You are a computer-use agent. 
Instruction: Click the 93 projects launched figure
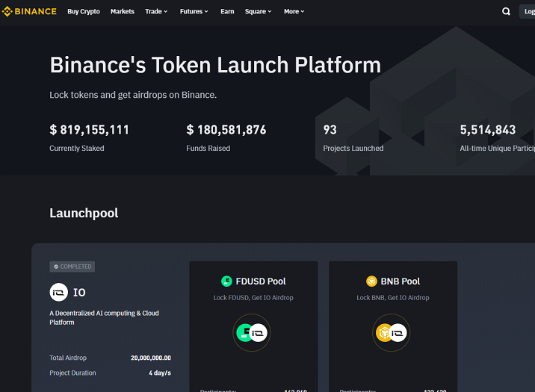(x=330, y=130)
